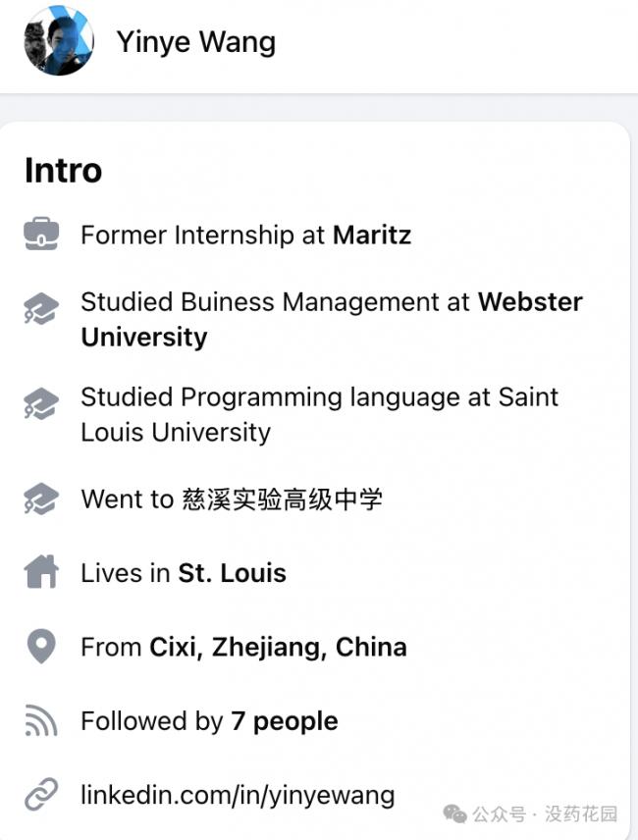Open the Maritz workplace link

[x=372, y=236]
